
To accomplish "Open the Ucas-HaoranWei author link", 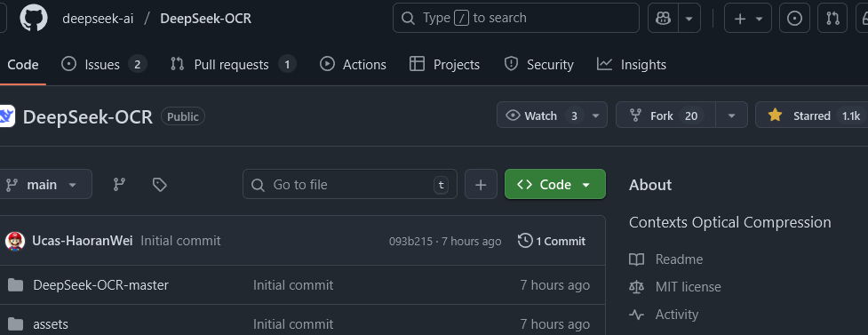I will (83, 241).
